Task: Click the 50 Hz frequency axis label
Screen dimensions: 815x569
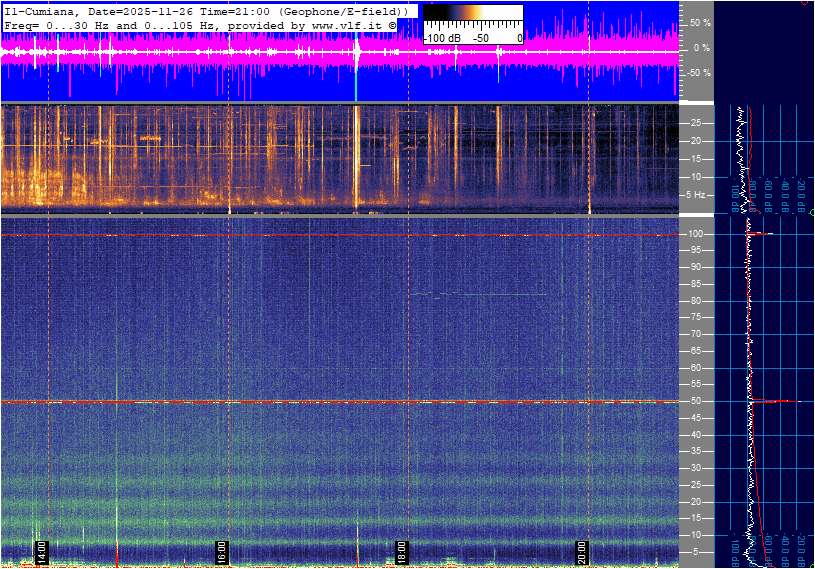Action: point(695,401)
